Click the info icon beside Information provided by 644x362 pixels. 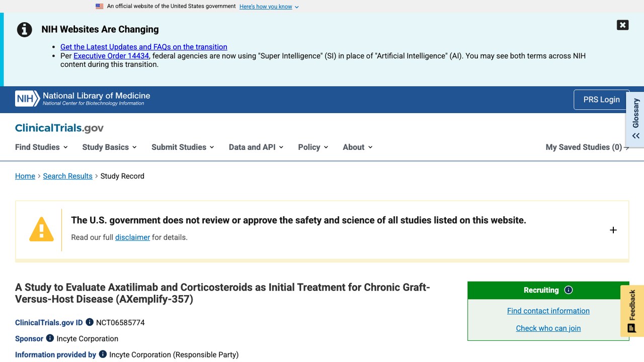pyautogui.click(x=103, y=354)
